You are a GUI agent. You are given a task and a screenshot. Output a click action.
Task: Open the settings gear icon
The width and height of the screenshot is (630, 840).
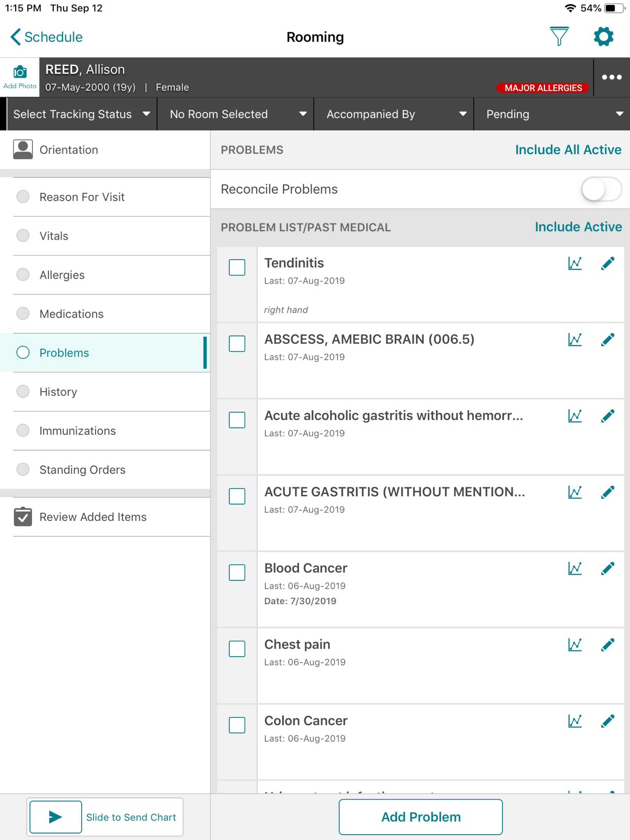tap(604, 37)
